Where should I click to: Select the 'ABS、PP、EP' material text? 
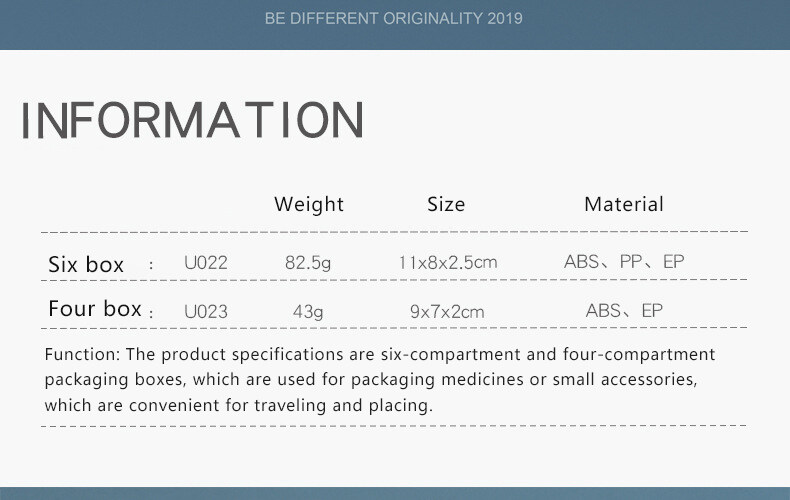tap(624, 263)
